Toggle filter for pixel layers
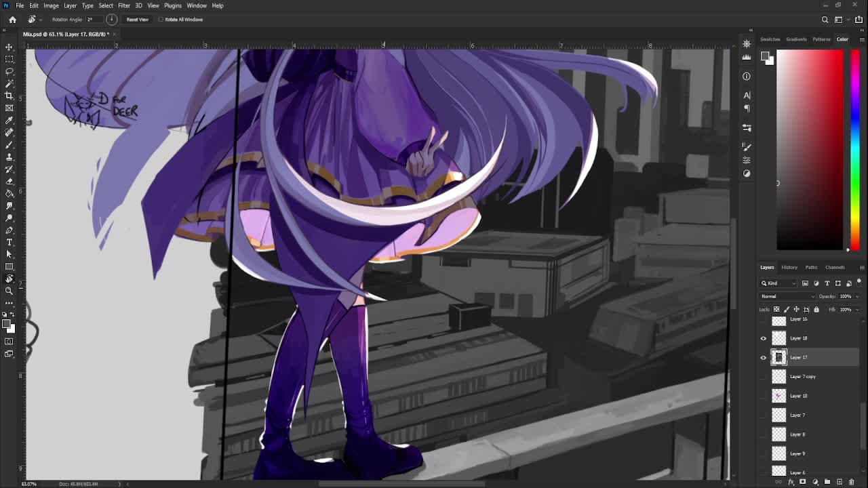The height and width of the screenshot is (488, 868). pos(805,283)
